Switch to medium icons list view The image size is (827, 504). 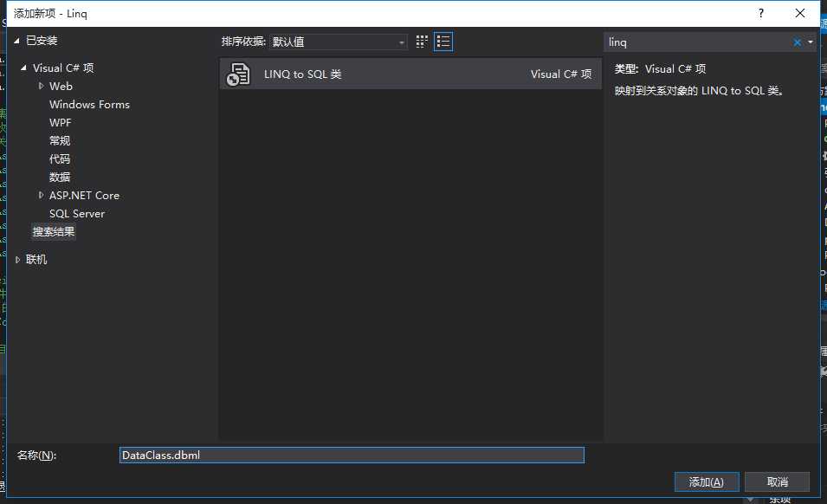(443, 42)
